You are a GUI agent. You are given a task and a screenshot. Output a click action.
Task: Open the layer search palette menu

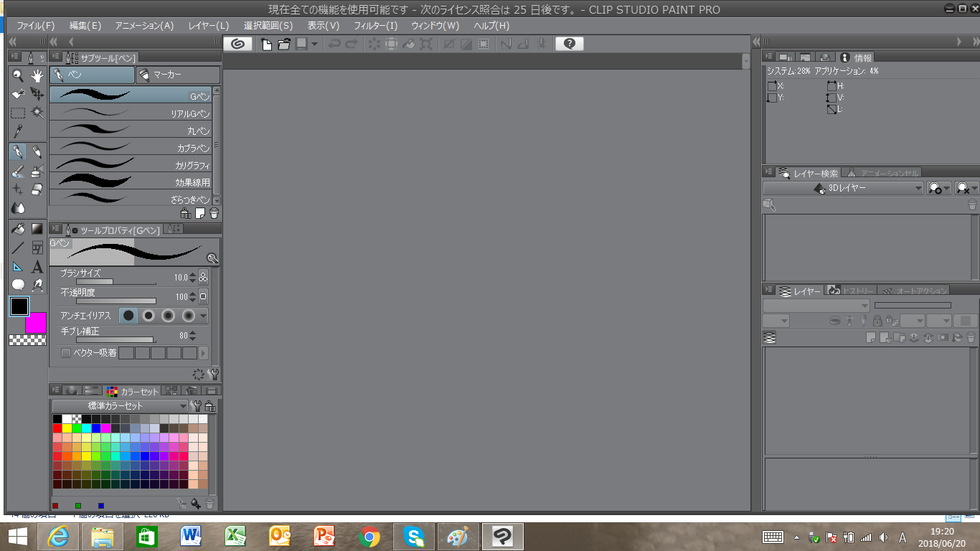[768, 172]
